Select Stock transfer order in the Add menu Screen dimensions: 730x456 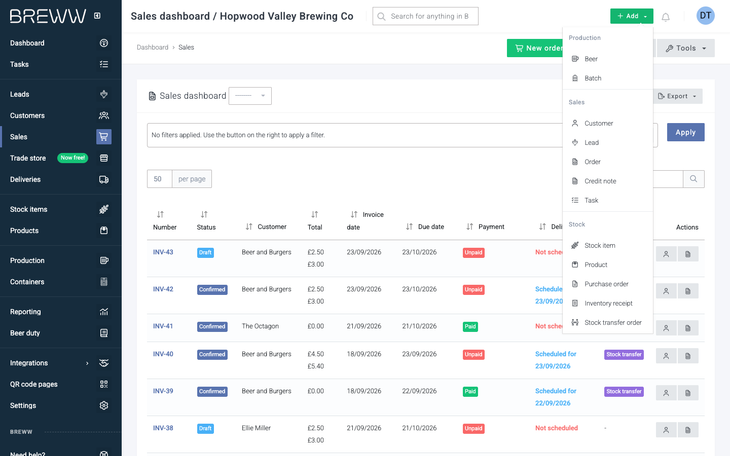coord(608,322)
